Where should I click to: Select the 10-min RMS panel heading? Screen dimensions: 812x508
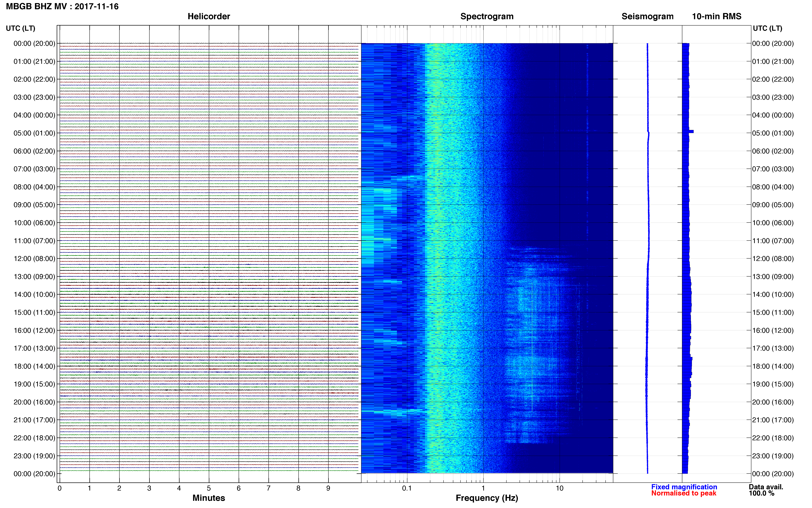click(716, 16)
